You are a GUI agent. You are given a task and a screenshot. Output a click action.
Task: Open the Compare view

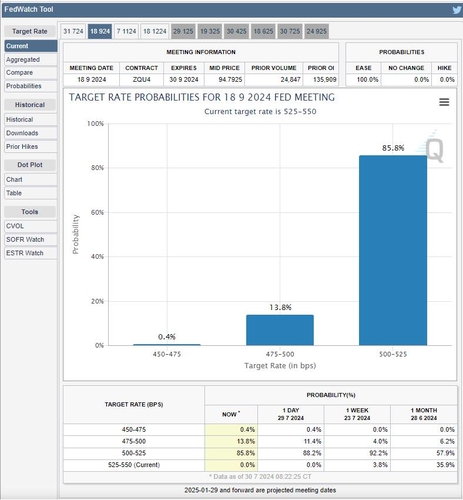31,73
